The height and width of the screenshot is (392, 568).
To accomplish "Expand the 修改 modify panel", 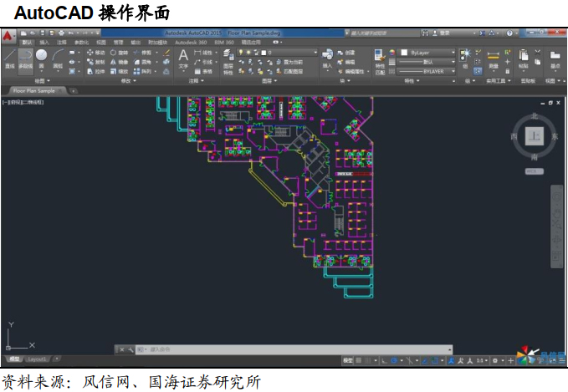I will [127, 82].
